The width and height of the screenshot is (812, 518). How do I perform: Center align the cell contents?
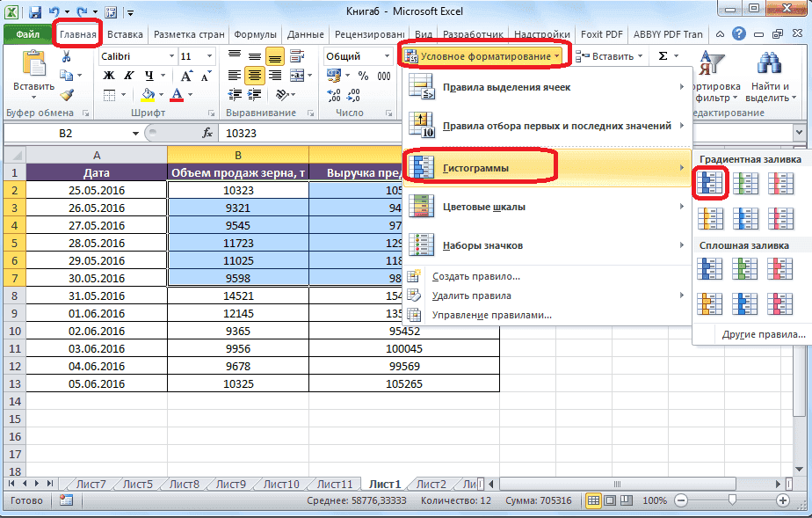click(254, 76)
